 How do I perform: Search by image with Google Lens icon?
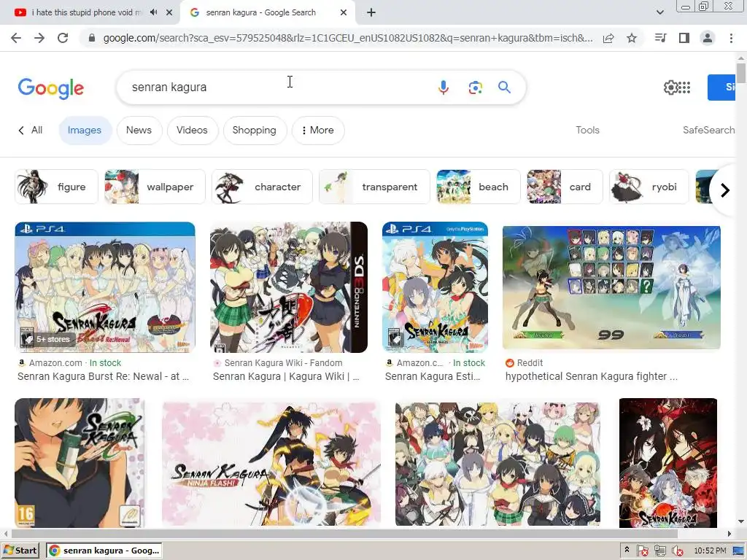(x=475, y=87)
